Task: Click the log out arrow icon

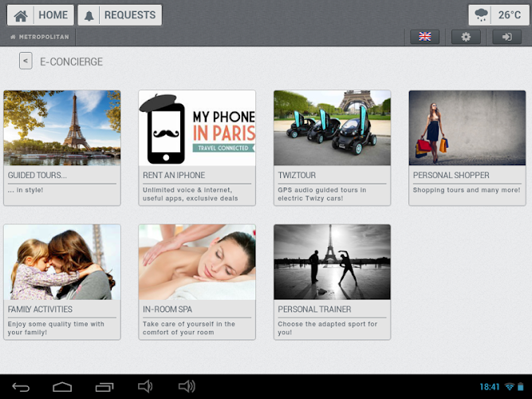Action: tap(507, 37)
